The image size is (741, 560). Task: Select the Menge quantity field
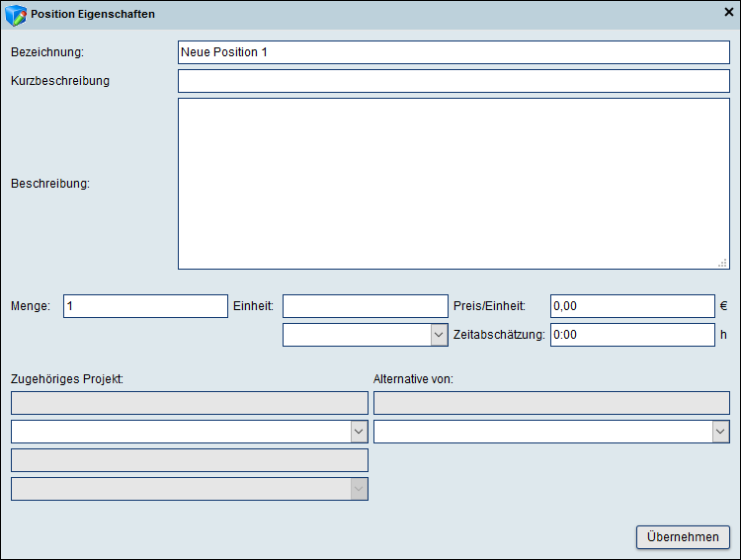click(145, 306)
